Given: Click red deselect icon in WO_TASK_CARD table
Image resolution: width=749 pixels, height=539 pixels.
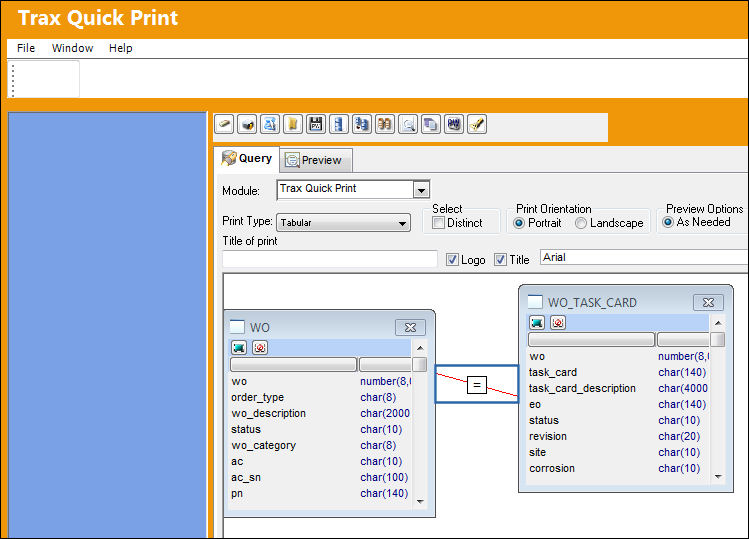Looking at the screenshot, I should (x=558, y=323).
